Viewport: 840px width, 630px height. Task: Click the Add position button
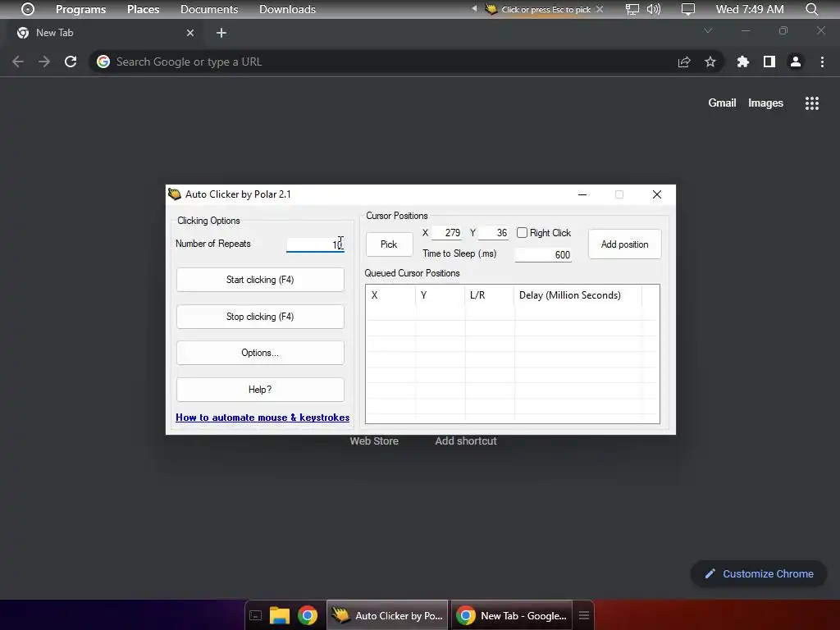tap(624, 244)
